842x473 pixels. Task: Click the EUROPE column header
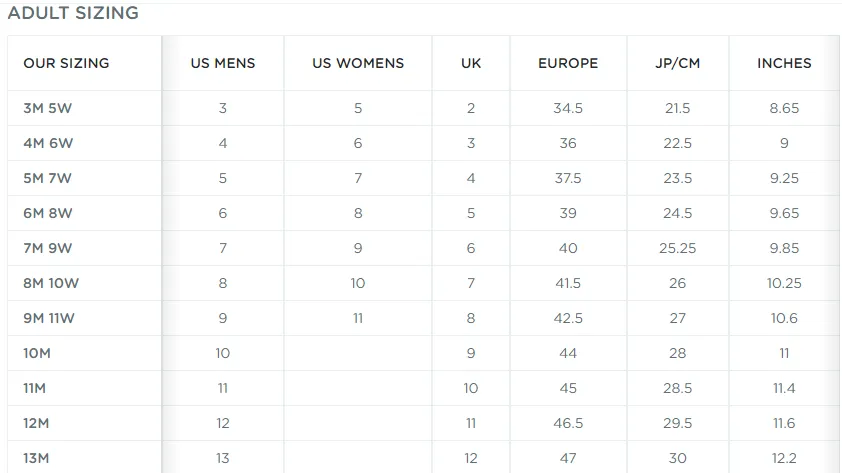(568, 63)
